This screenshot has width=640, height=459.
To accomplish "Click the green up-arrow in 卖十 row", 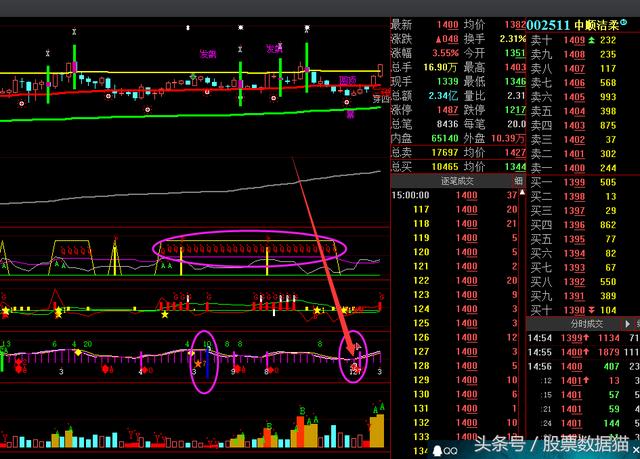I will coord(591,40).
